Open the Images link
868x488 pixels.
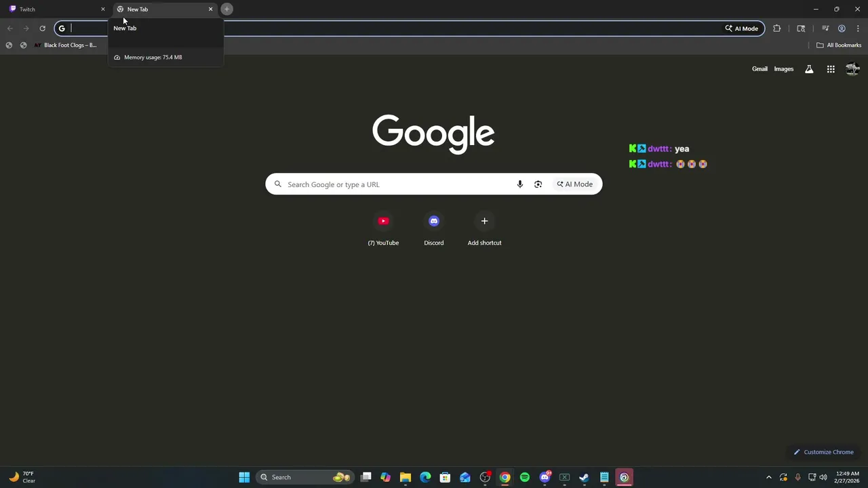[x=784, y=69]
